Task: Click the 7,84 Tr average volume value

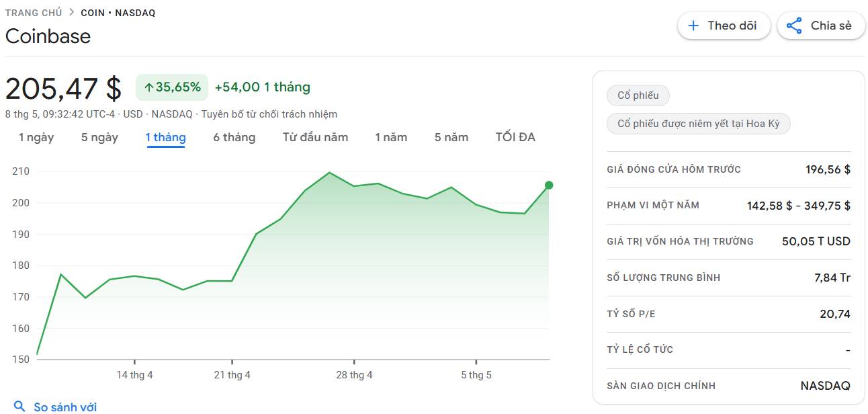Action: pos(832,278)
